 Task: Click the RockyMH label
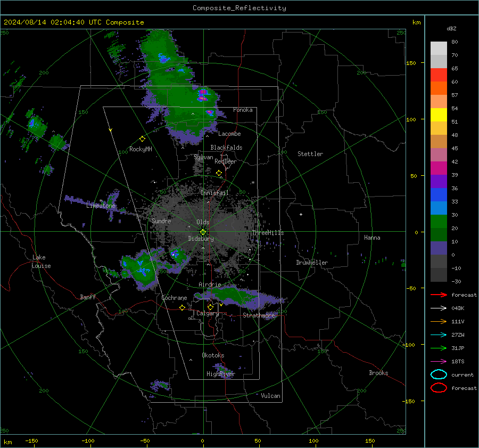point(141,149)
